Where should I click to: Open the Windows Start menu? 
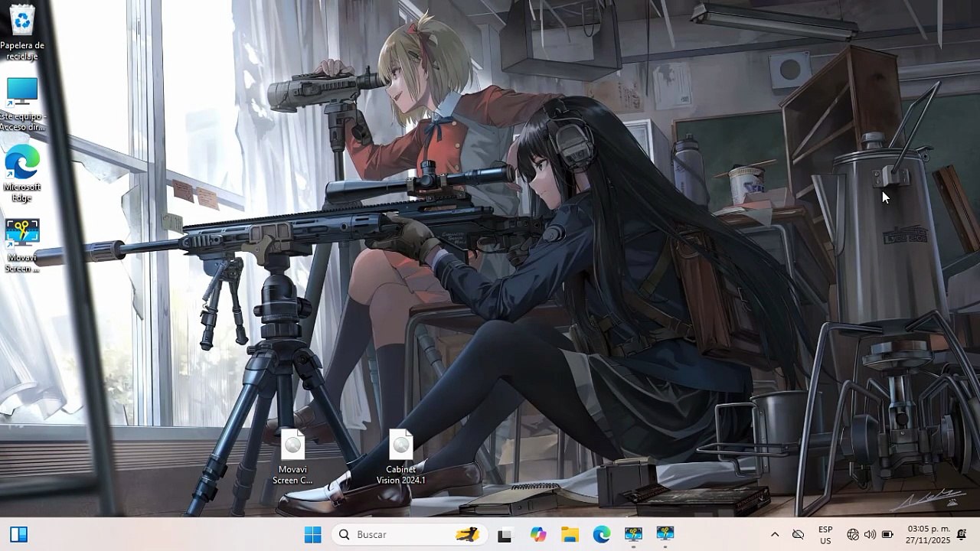click(312, 534)
